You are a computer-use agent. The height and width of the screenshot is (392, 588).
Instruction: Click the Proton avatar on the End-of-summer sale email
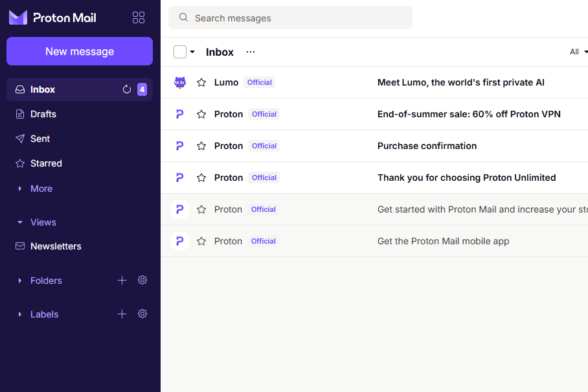coord(180,114)
